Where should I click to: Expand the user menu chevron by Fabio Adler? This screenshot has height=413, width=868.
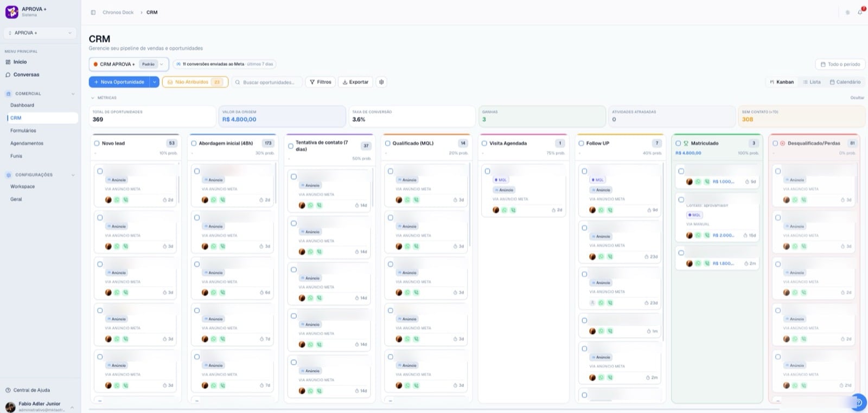tap(72, 407)
